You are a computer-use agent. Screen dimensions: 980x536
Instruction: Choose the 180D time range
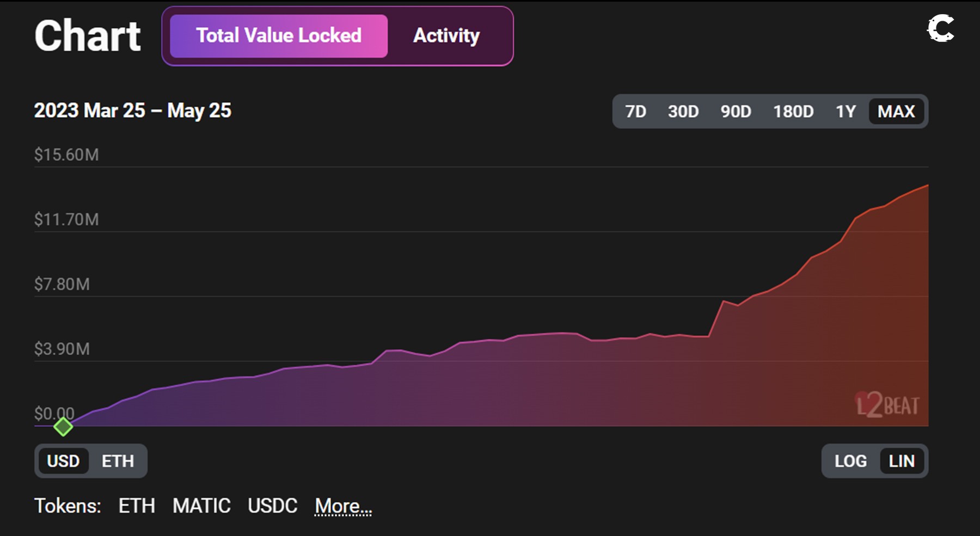pos(793,112)
